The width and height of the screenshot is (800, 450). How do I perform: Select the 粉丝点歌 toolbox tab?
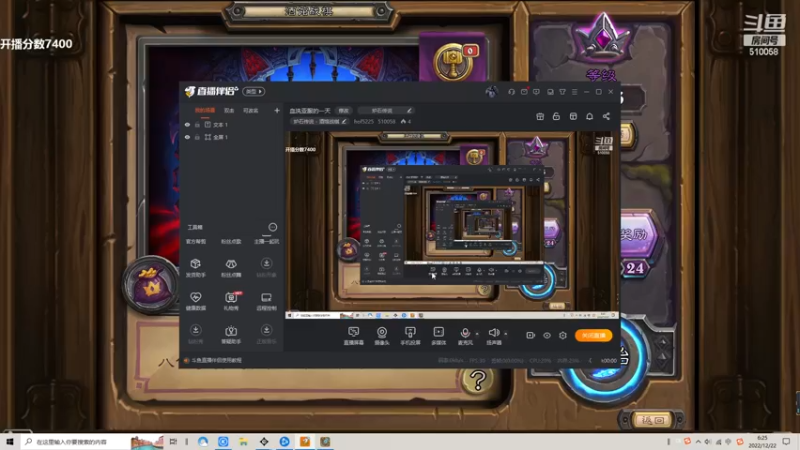[231, 241]
